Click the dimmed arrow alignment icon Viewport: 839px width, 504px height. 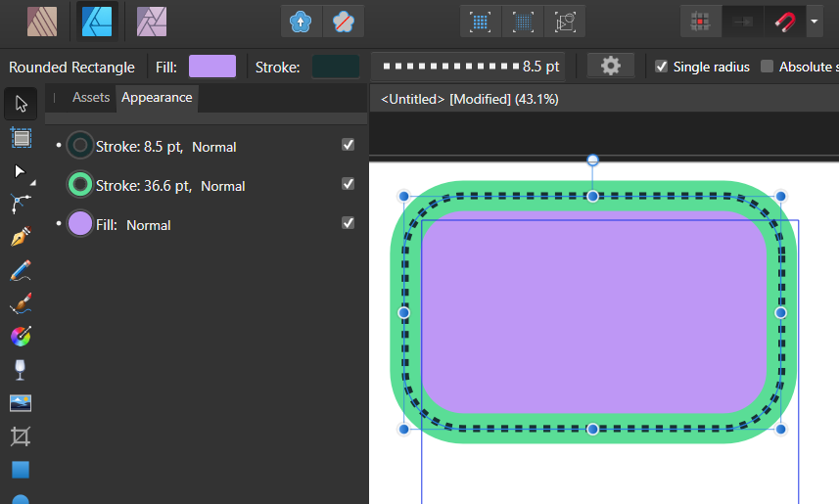click(743, 22)
